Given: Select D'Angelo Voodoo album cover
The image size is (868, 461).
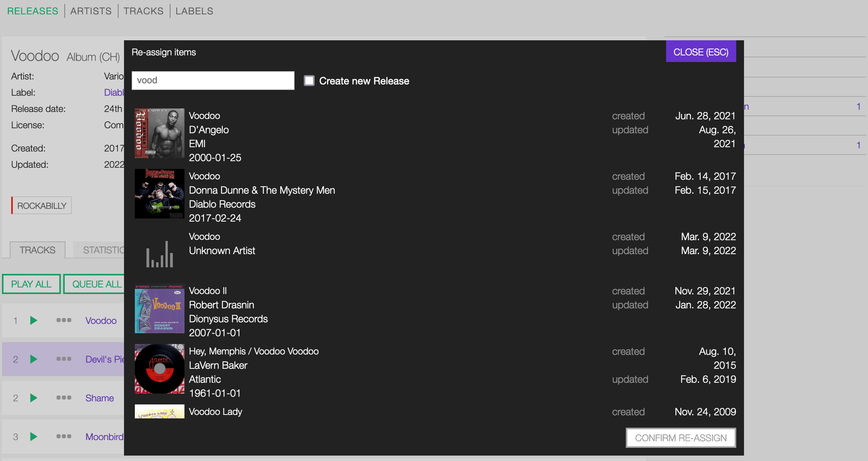Looking at the screenshot, I should point(160,133).
